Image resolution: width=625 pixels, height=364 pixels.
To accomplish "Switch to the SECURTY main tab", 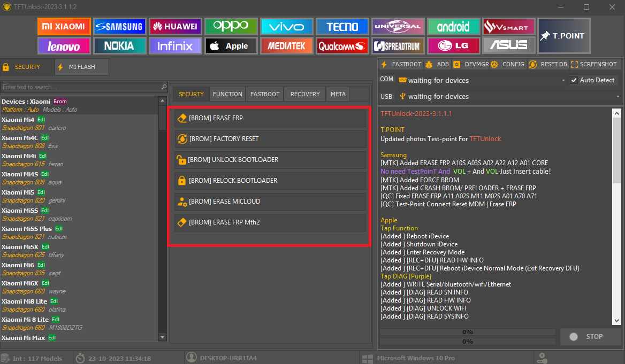I will tap(27, 67).
